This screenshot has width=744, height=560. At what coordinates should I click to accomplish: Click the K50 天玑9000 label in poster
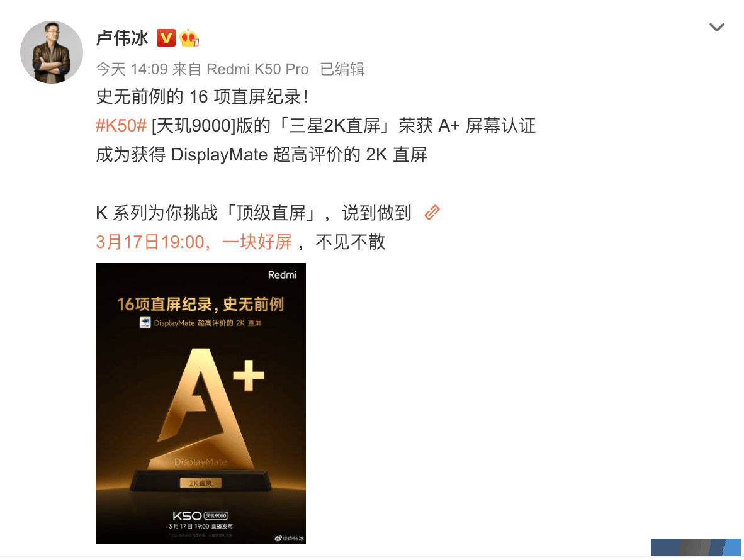pyautogui.click(x=201, y=516)
